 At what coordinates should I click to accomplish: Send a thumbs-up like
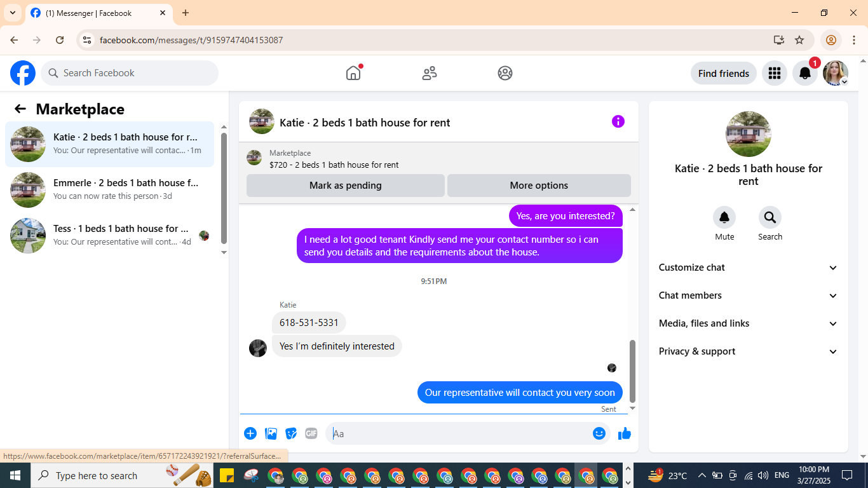coord(625,433)
